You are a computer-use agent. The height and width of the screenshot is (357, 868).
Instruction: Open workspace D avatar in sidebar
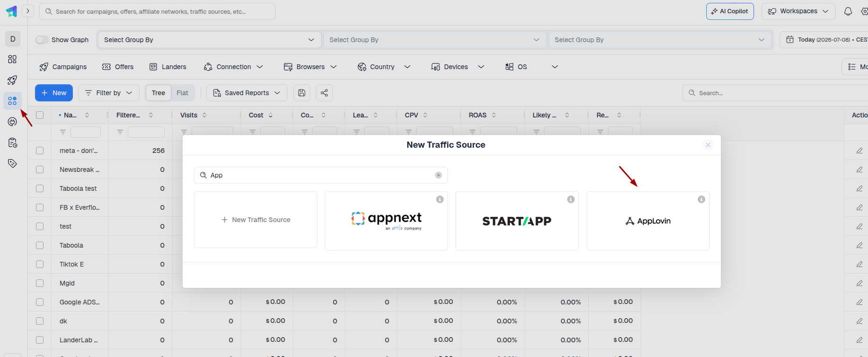pyautogui.click(x=13, y=39)
